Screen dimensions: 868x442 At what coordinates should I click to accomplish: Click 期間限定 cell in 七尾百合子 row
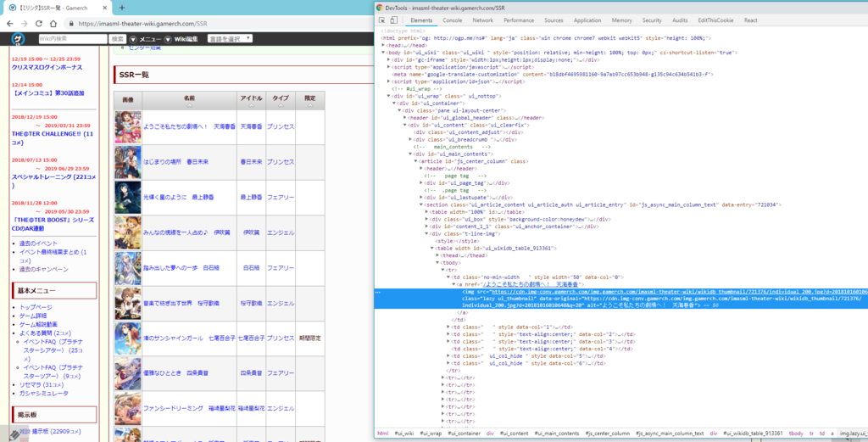click(310, 338)
